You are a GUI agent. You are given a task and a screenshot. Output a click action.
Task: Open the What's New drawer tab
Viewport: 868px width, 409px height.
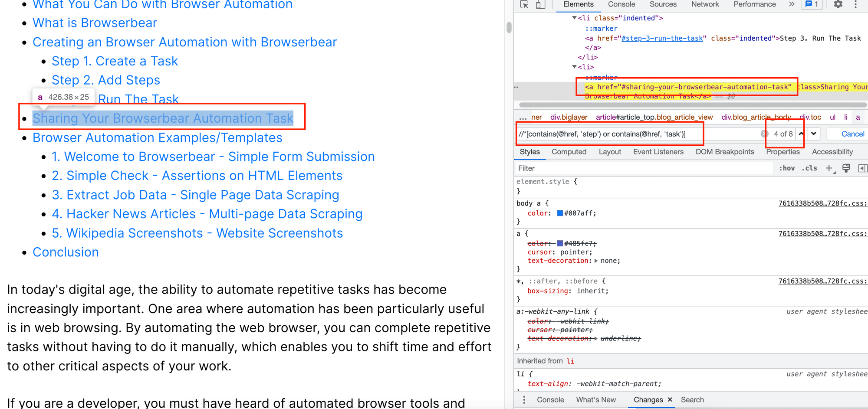[x=596, y=400]
